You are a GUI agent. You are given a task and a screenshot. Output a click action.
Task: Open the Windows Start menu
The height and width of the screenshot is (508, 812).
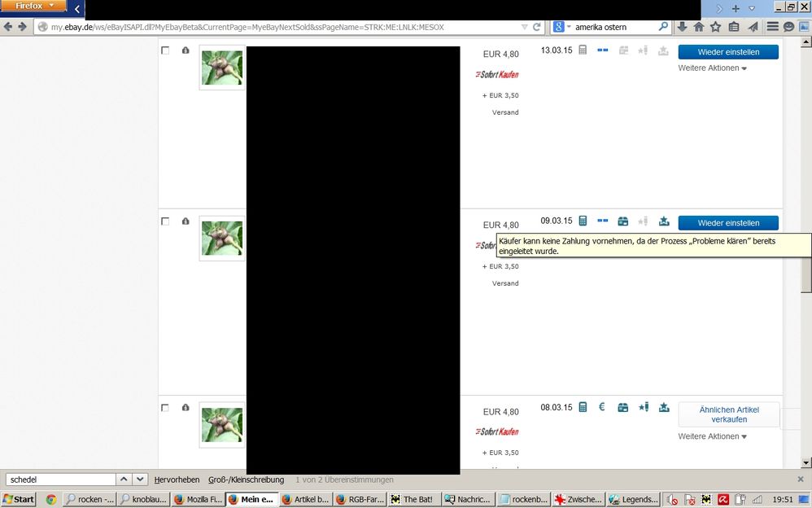coord(19,499)
